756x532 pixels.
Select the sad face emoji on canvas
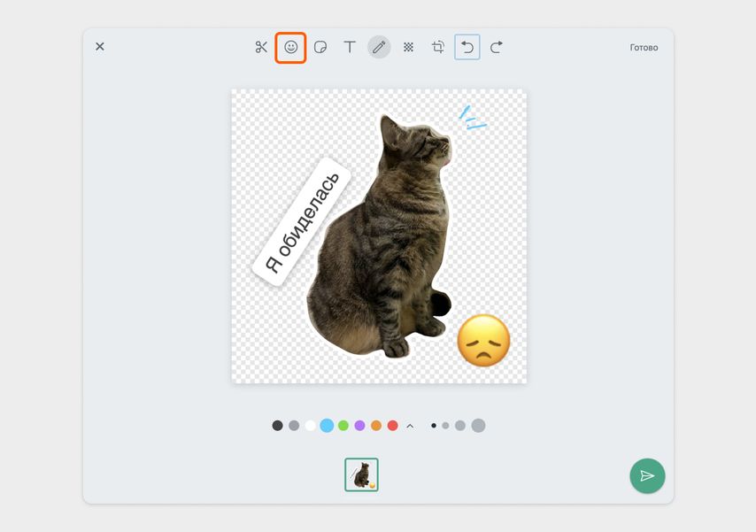483,341
